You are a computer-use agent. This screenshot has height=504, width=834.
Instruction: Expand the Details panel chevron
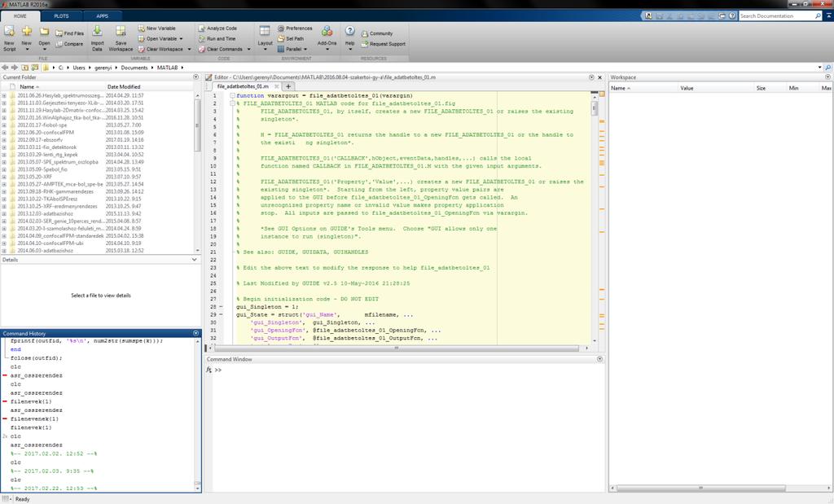click(194, 260)
